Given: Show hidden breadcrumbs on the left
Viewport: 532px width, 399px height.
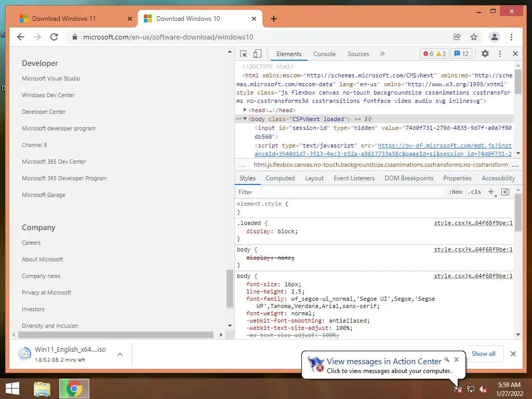Looking at the screenshot, I should 242,165.
